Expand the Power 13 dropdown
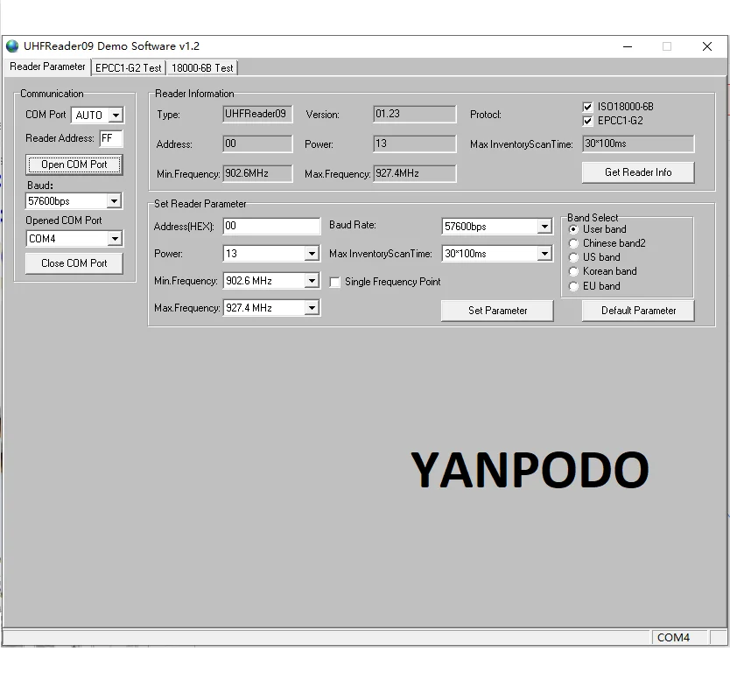 click(x=312, y=254)
